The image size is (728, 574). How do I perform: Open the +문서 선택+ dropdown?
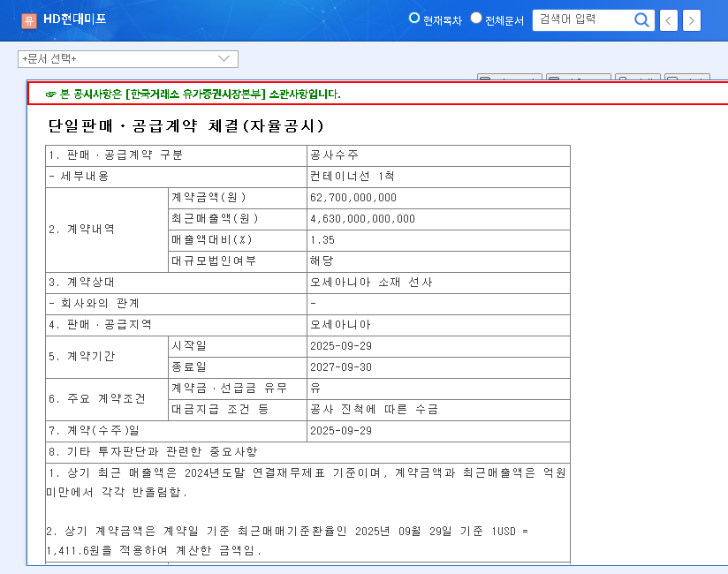point(128,59)
